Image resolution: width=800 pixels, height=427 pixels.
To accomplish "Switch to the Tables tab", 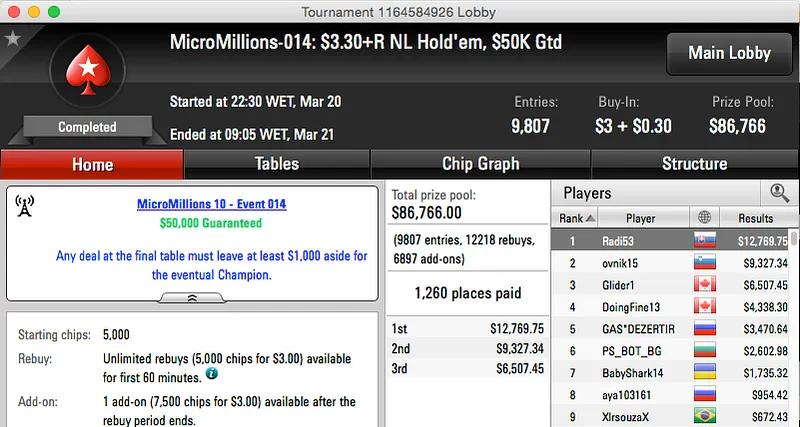I will coord(277,164).
